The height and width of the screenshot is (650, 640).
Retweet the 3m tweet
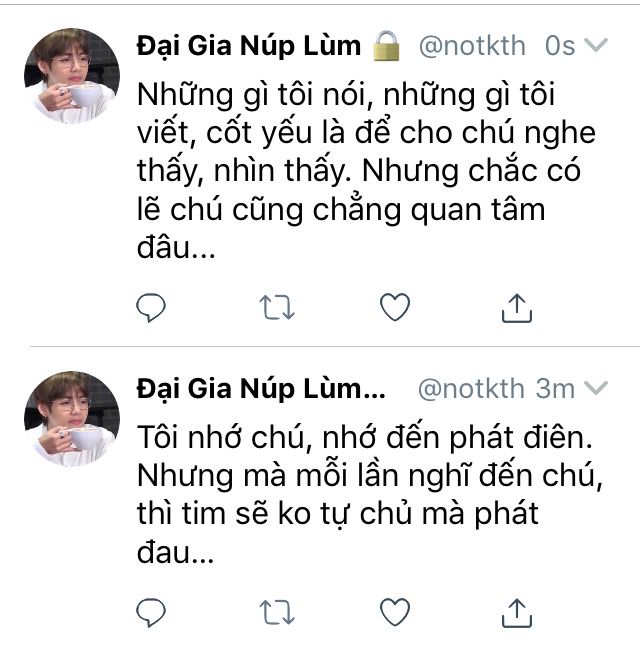pyautogui.click(x=277, y=612)
